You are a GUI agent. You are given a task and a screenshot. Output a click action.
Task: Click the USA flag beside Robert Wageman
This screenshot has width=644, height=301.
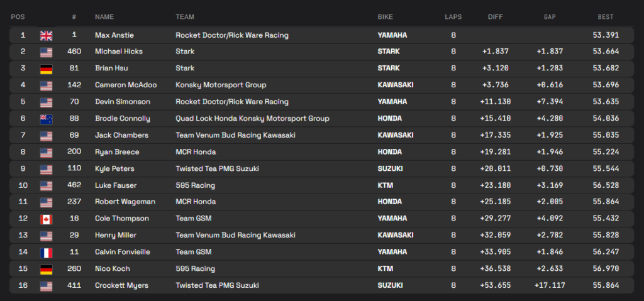point(46,202)
